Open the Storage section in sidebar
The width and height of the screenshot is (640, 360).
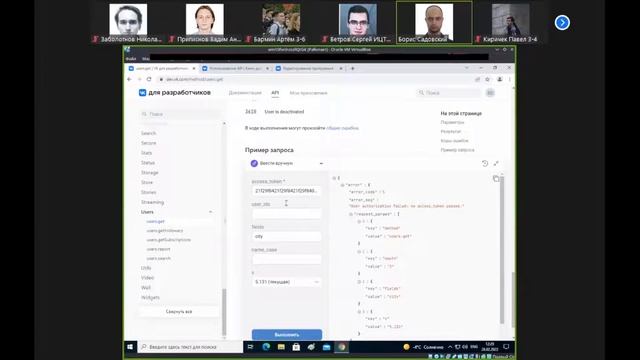point(149,173)
